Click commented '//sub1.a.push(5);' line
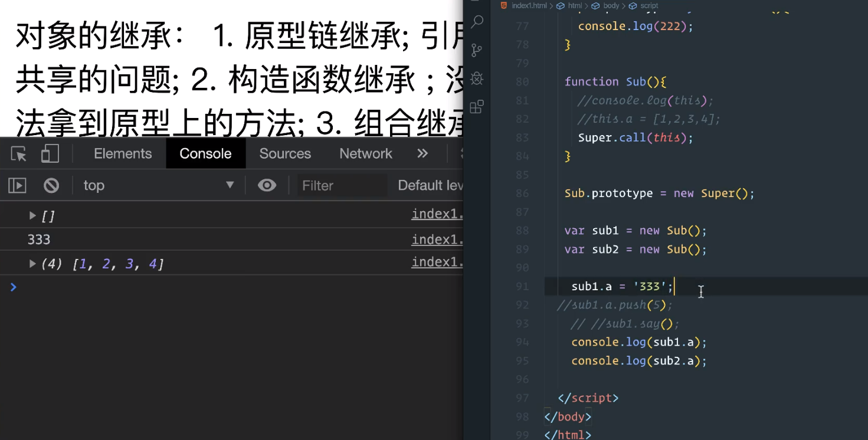The width and height of the screenshot is (868, 440). pyautogui.click(x=615, y=306)
